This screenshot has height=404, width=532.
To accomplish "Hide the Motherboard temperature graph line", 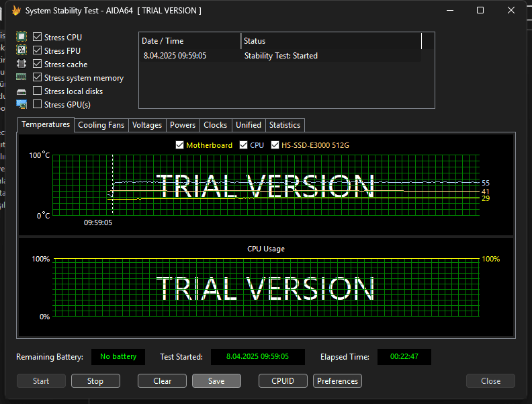I will [x=179, y=145].
